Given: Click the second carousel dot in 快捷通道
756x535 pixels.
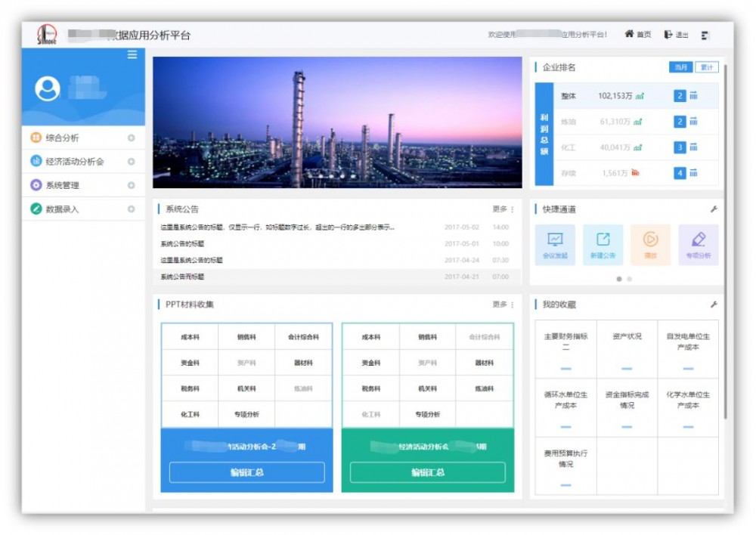Looking at the screenshot, I should (x=628, y=279).
